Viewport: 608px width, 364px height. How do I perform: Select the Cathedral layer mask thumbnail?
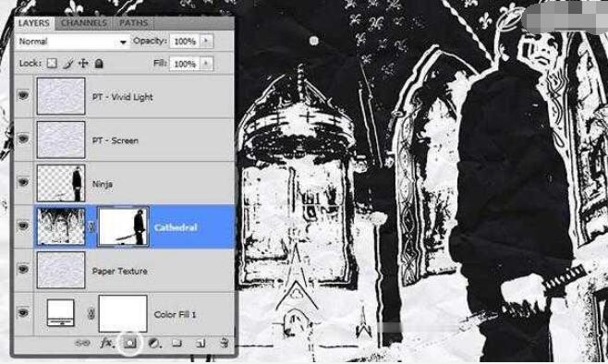click(123, 226)
